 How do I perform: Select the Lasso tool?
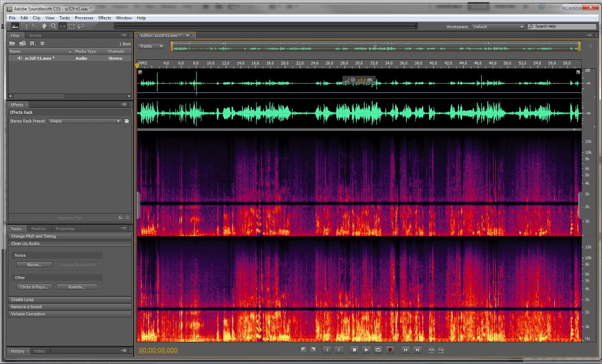81,26
